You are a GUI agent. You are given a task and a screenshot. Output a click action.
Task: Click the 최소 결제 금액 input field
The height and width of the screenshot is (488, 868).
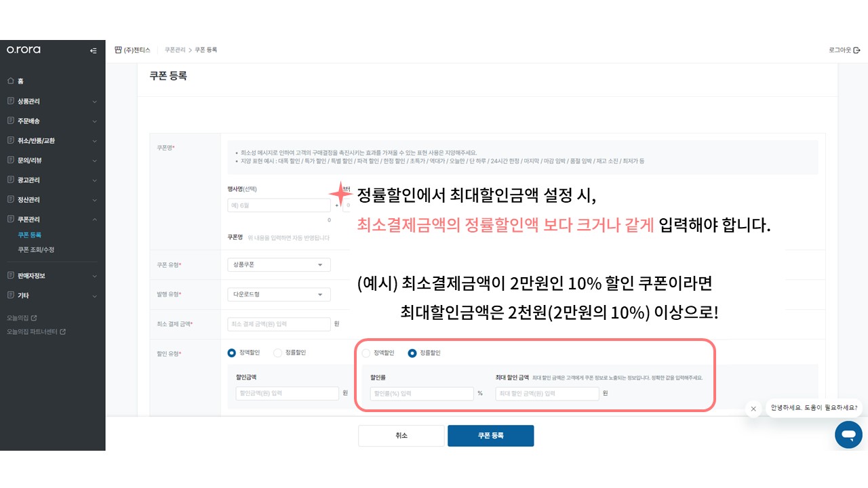(x=279, y=324)
